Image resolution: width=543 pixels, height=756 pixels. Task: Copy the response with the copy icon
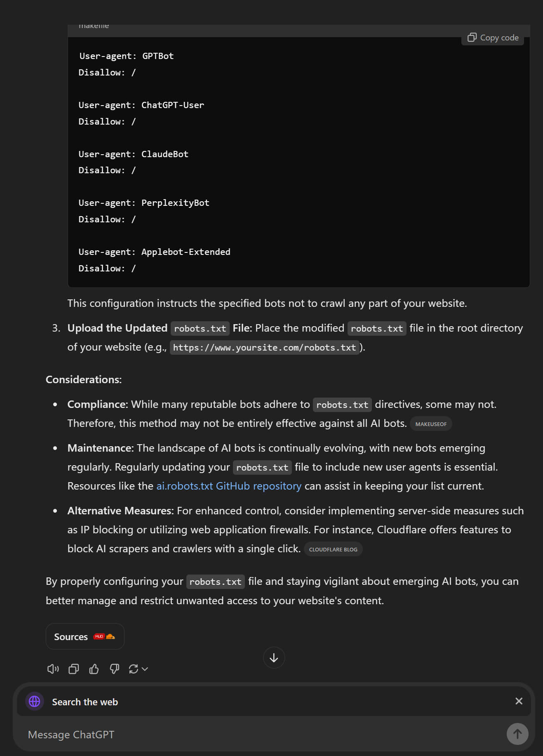click(74, 669)
